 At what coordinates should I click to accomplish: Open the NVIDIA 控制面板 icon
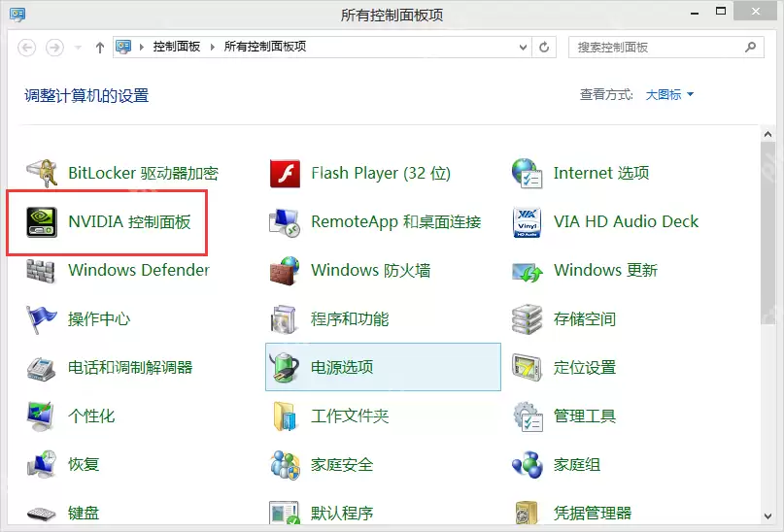pyautogui.click(x=42, y=221)
